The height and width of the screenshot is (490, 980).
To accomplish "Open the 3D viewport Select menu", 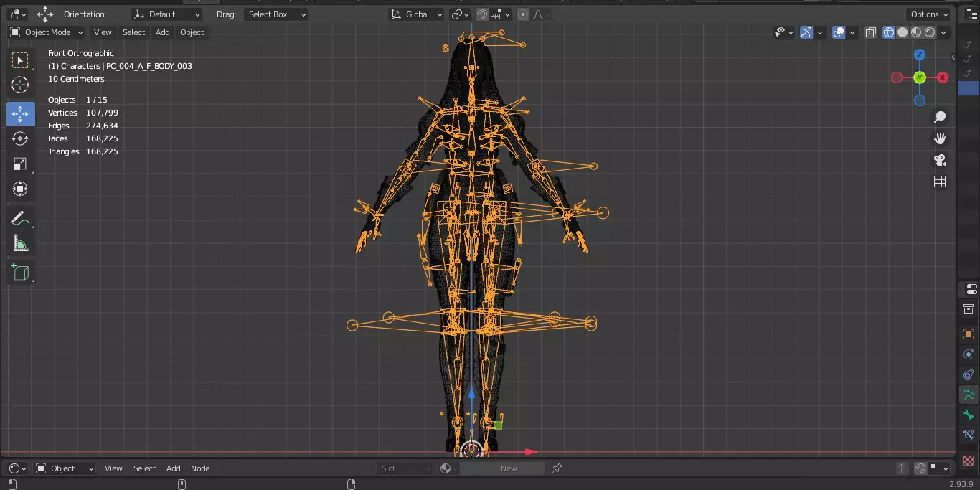I will coord(133,32).
